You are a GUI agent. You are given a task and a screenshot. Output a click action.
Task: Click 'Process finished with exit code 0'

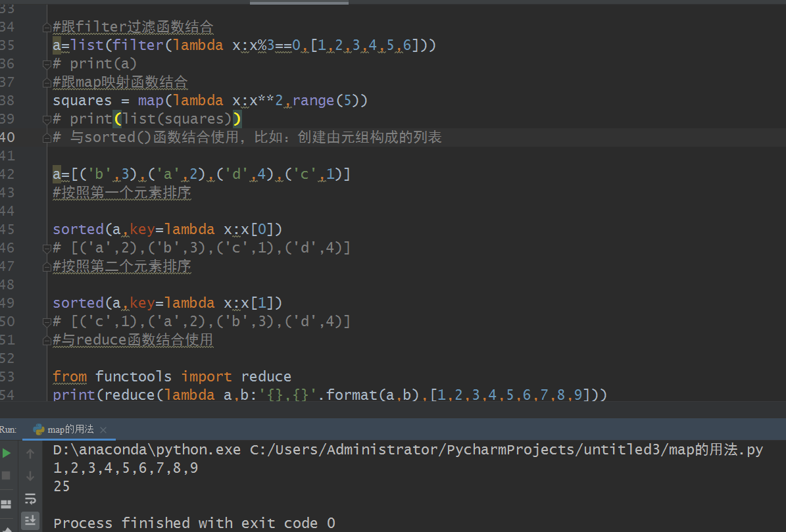[x=194, y=523]
